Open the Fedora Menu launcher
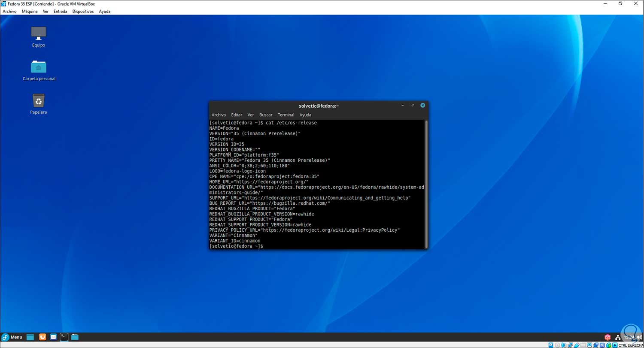 pos(12,337)
